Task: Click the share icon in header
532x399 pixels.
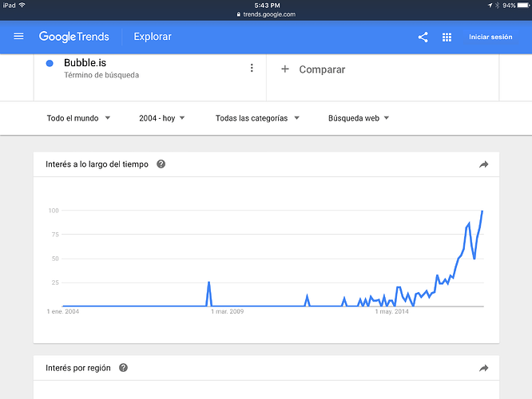Action: (x=423, y=37)
